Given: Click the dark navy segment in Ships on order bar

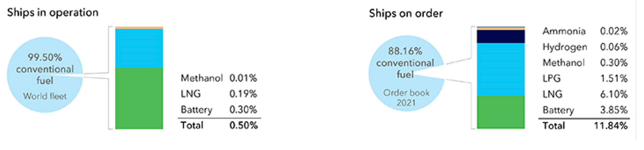Looking at the screenshot, I should coord(501,36).
